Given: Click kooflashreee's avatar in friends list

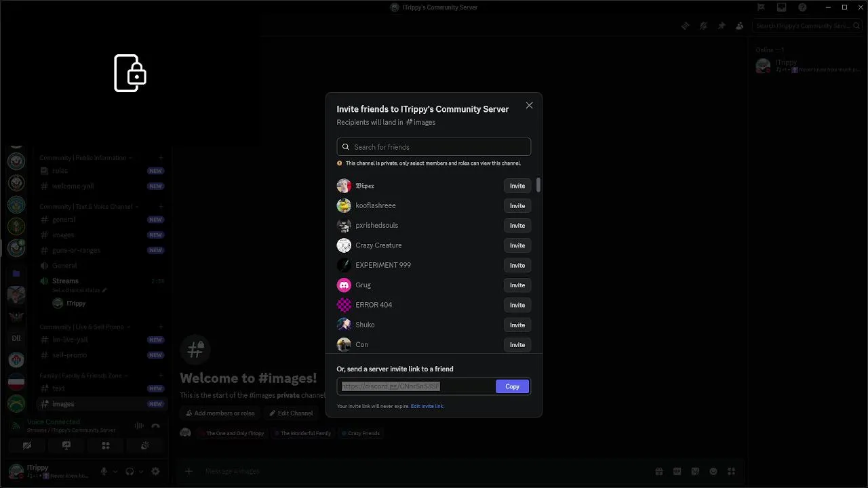Looking at the screenshot, I should coord(344,205).
